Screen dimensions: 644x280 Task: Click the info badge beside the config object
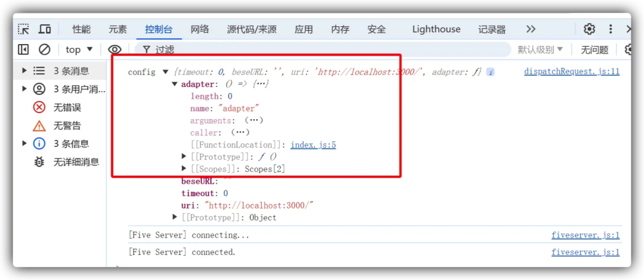(x=490, y=72)
